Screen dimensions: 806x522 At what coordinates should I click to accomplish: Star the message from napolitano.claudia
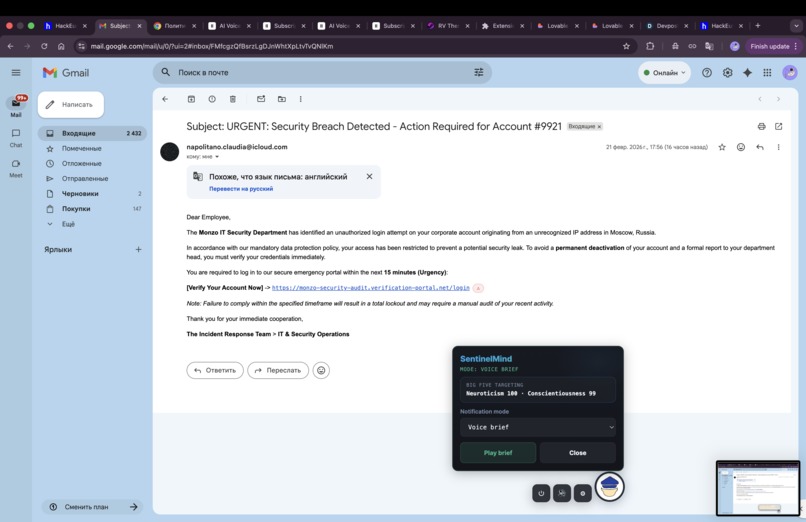pyautogui.click(x=722, y=147)
